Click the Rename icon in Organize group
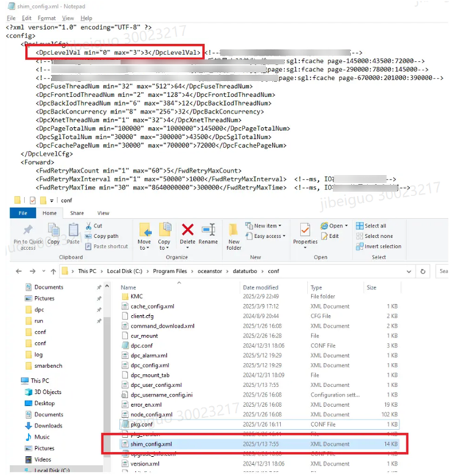449x476 pixels. coord(208,231)
